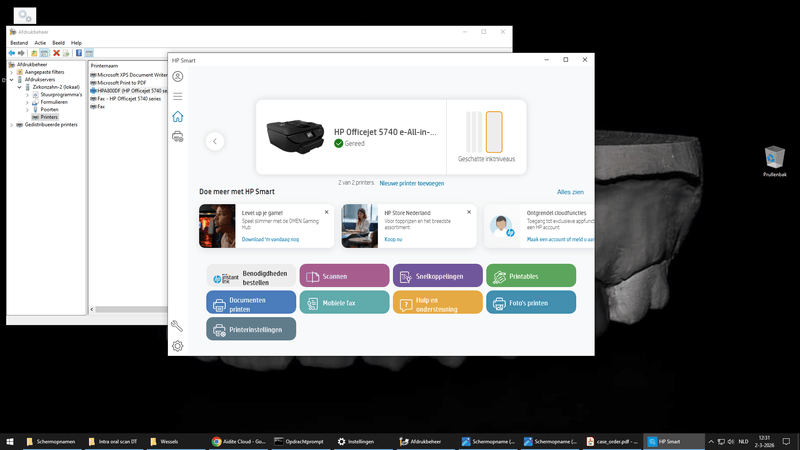The image size is (800, 450).
Task: Open the Scannen tile
Action: 344,276
